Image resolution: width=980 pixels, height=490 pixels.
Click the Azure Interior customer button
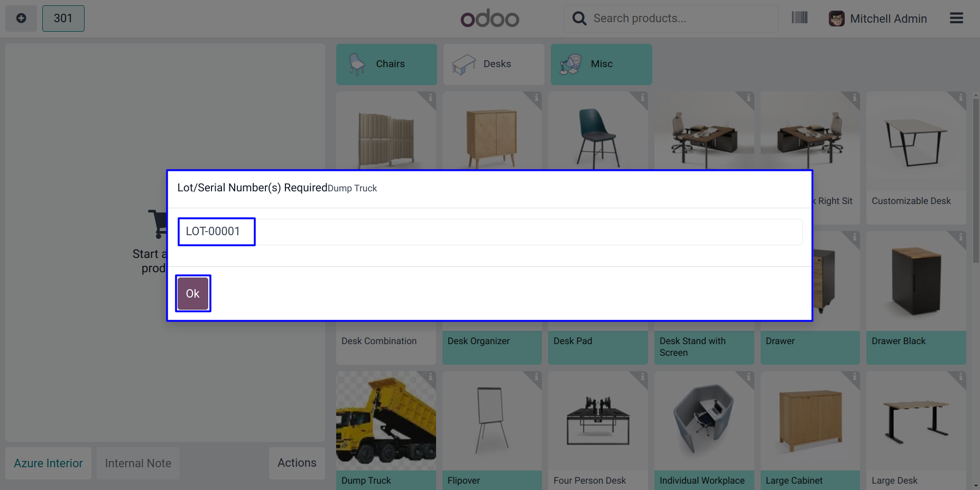tap(48, 463)
